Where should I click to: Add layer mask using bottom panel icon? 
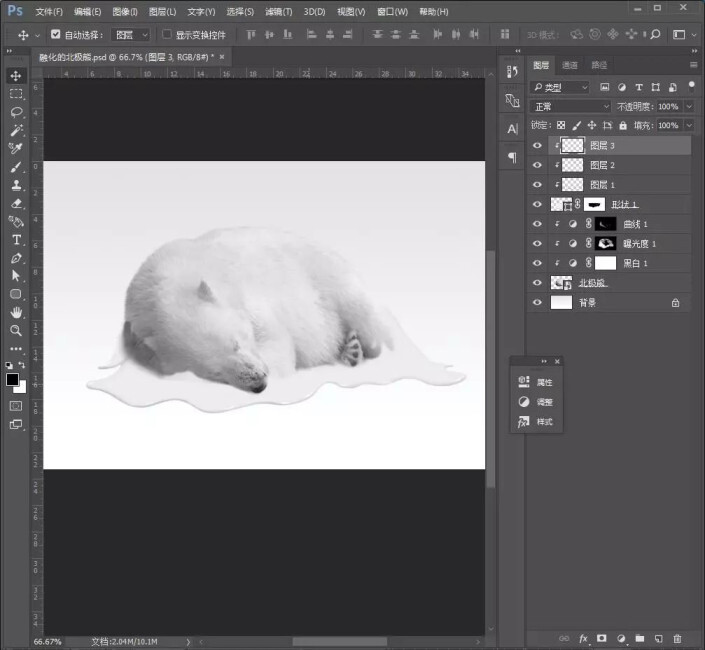coord(601,638)
